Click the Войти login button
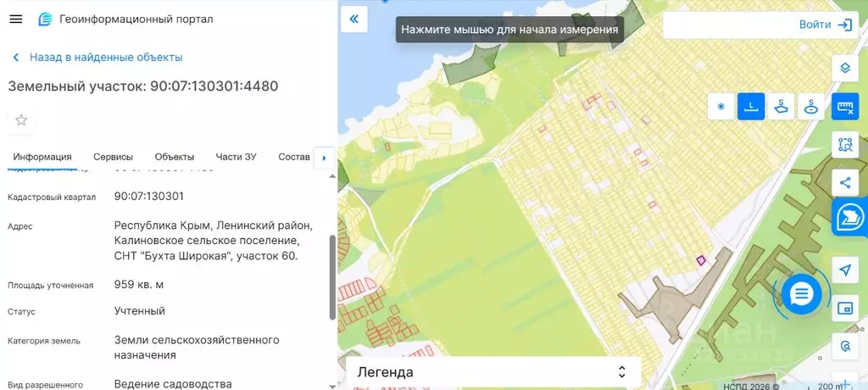 pyautogui.click(x=825, y=25)
